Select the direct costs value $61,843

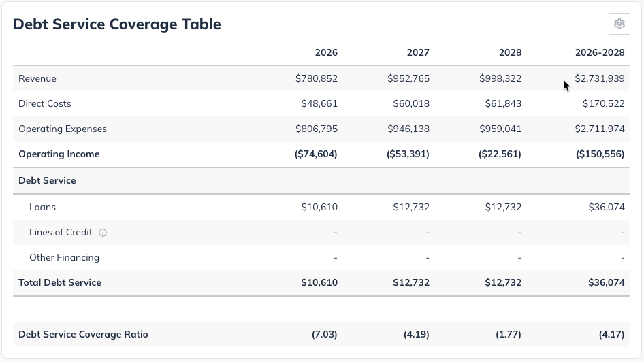click(x=503, y=103)
